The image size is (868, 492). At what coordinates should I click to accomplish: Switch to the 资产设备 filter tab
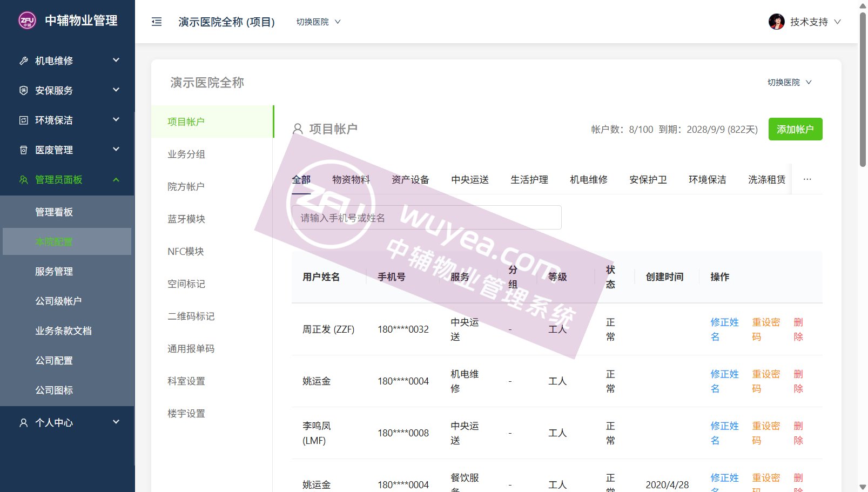click(x=411, y=179)
